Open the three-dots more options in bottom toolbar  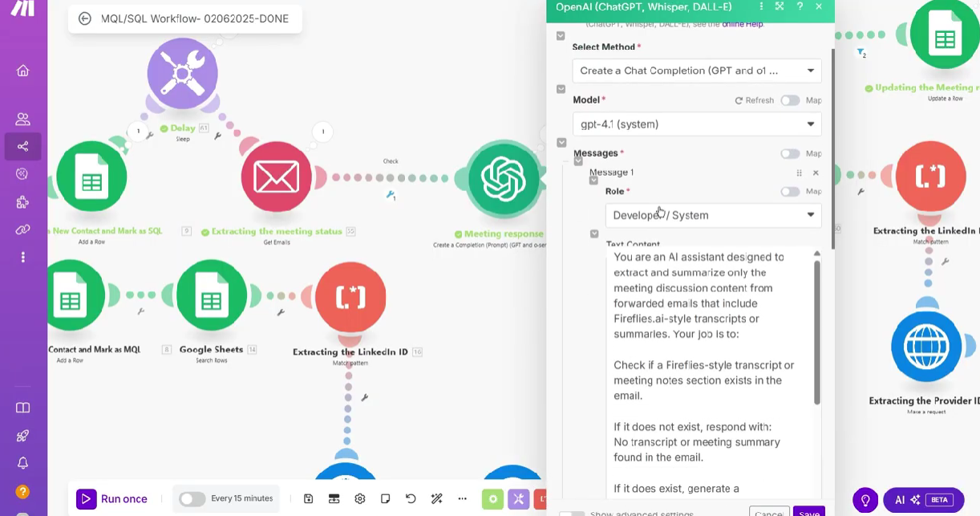pos(463,498)
